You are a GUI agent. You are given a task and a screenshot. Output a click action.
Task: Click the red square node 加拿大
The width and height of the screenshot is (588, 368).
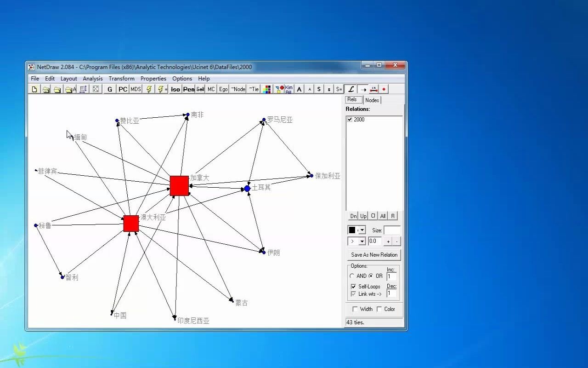pyautogui.click(x=179, y=186)
